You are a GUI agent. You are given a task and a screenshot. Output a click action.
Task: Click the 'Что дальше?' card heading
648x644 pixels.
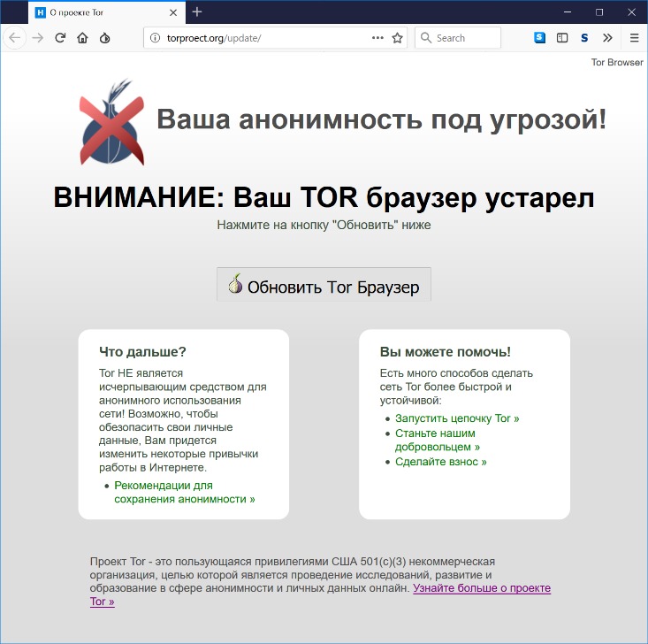point(142,352)
